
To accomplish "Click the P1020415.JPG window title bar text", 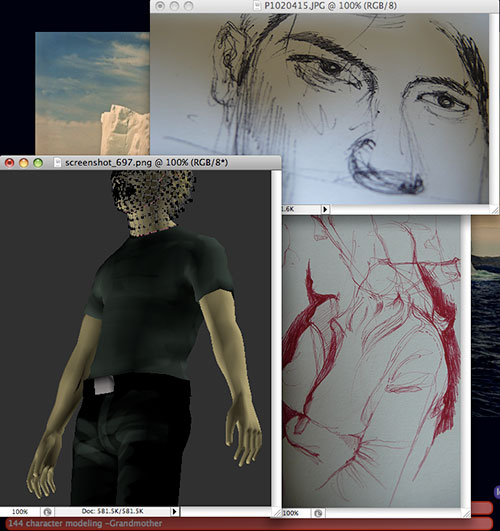I will coord(331,5).
